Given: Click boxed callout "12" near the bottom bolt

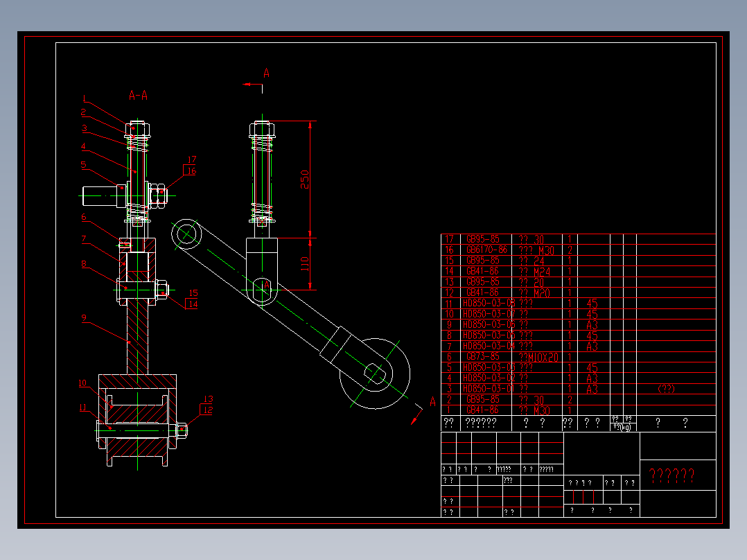Looking at the screenshot, I should coord(206,410).
